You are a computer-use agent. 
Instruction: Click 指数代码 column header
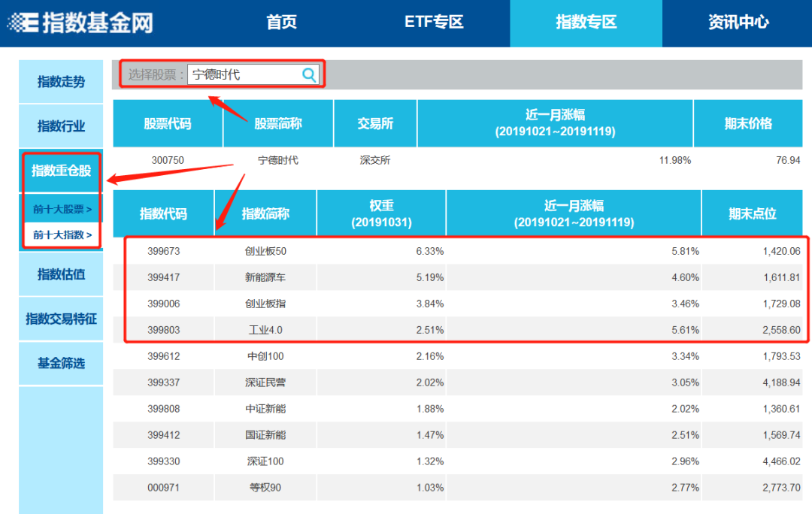(x=164, y=213)
